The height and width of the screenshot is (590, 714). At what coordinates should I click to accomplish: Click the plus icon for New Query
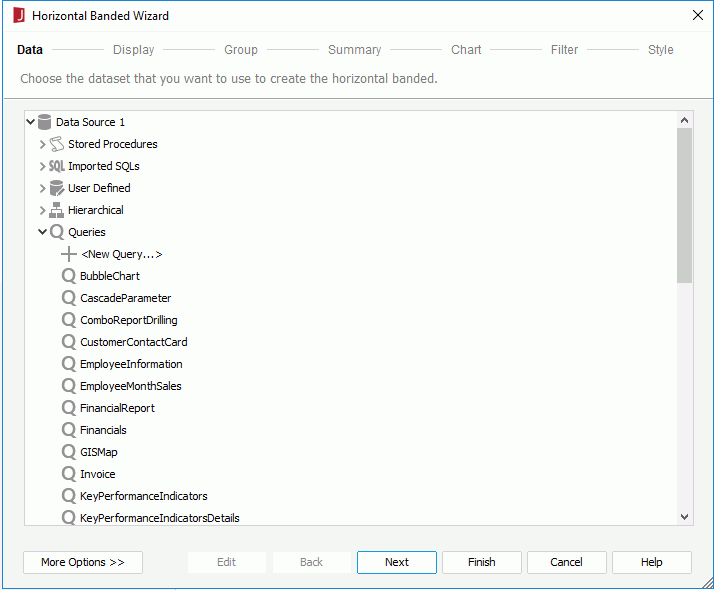69,254
